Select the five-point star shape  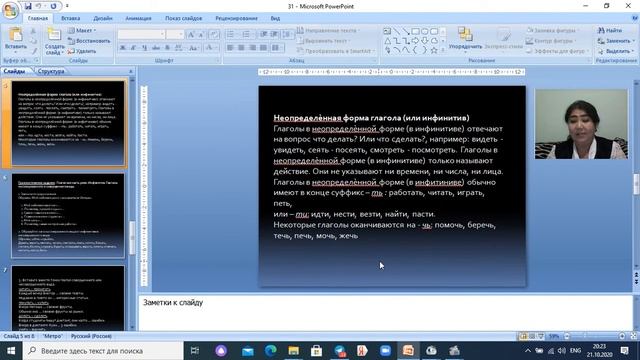click(434, 50)
